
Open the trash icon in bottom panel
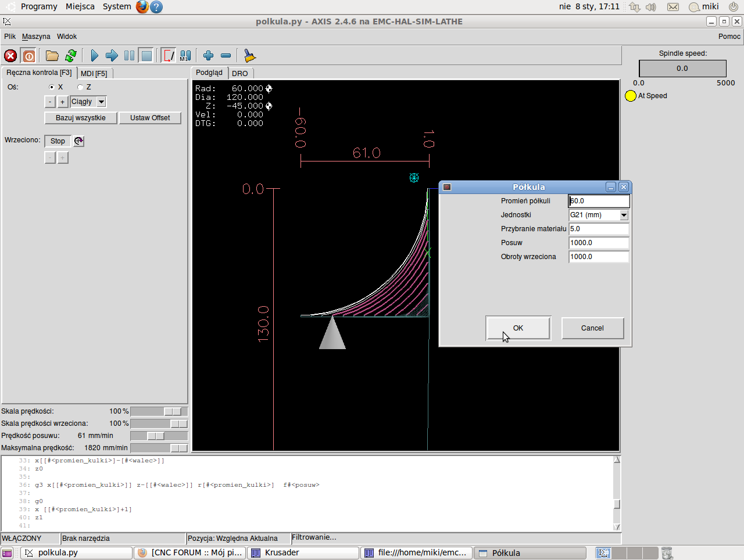point(667,553)
